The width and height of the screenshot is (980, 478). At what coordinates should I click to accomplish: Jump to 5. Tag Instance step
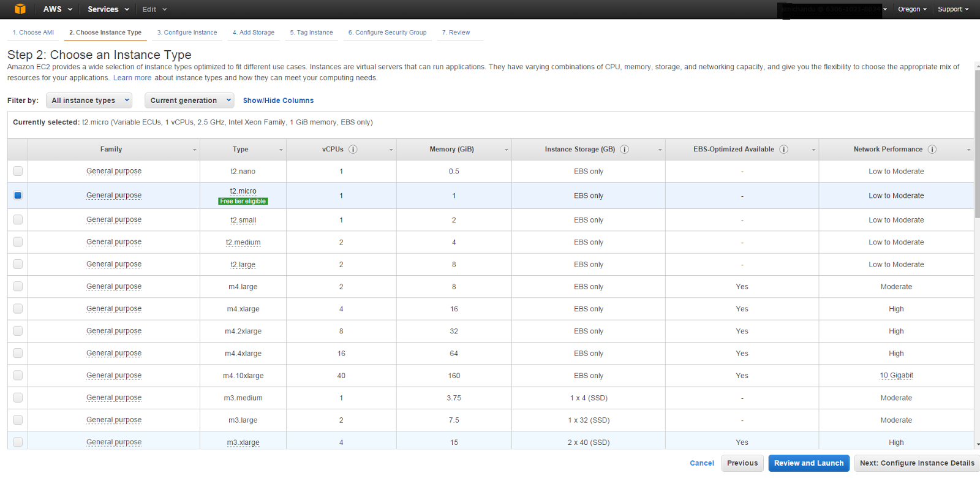click(311, 32)
